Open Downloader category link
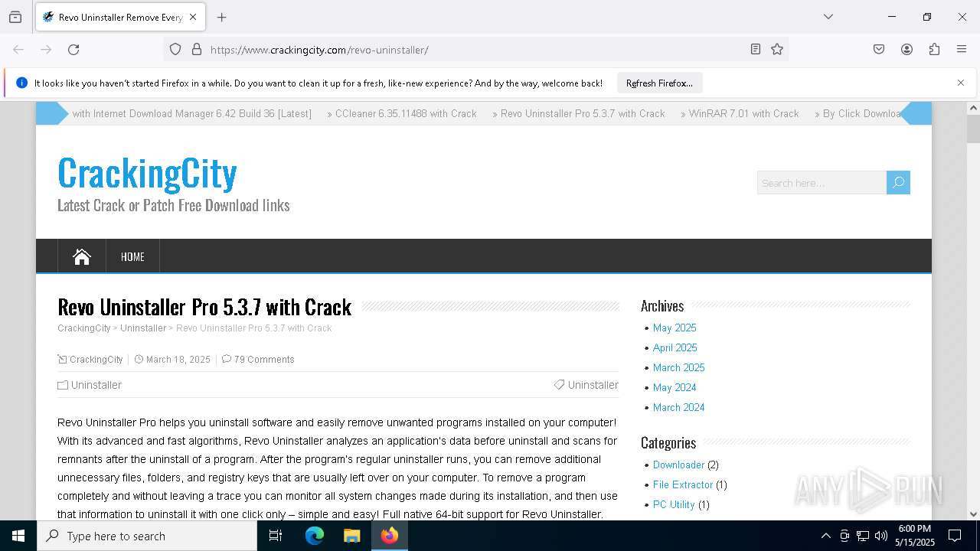The height and width of the screenshot is (551, 980). (678, 465)
